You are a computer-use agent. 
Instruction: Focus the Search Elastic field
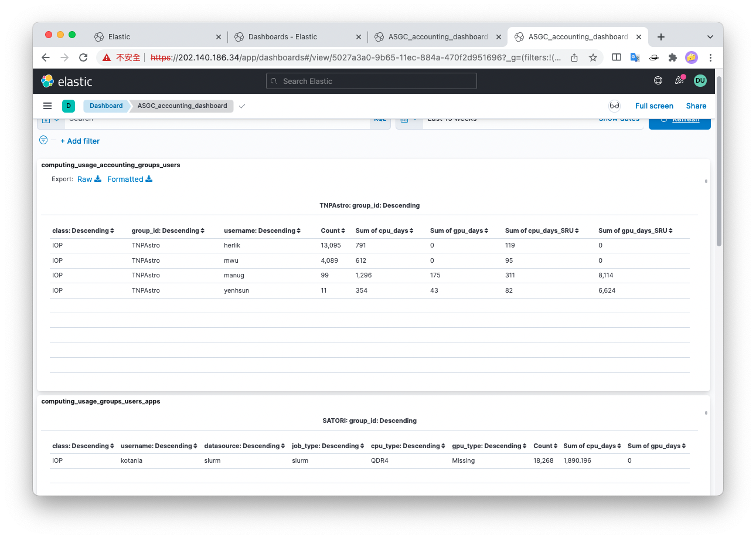tap(372, 81)
